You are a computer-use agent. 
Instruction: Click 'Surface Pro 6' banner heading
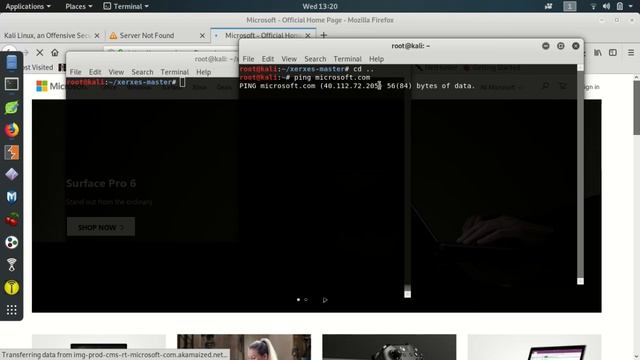click(x=101, y=183)
